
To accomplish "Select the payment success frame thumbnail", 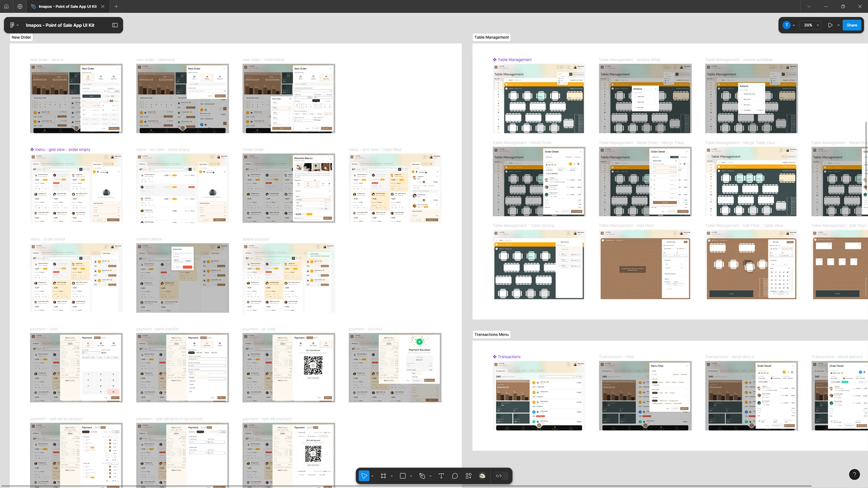I will pos(395,367).
